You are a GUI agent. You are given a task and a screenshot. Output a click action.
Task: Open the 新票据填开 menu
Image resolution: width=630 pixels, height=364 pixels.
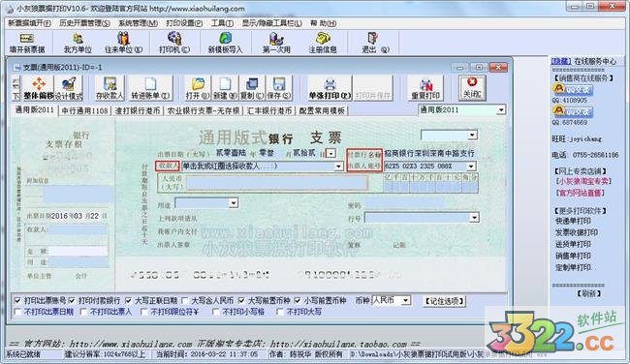[29, 23]
